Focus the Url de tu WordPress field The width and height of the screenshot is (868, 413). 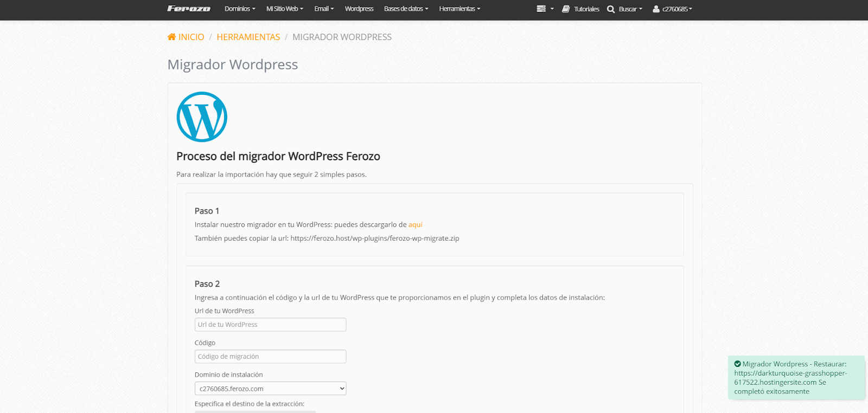(270, 325)
